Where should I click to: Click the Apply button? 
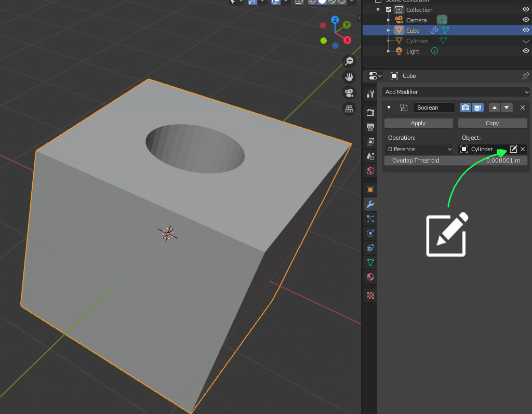(418, 123)
